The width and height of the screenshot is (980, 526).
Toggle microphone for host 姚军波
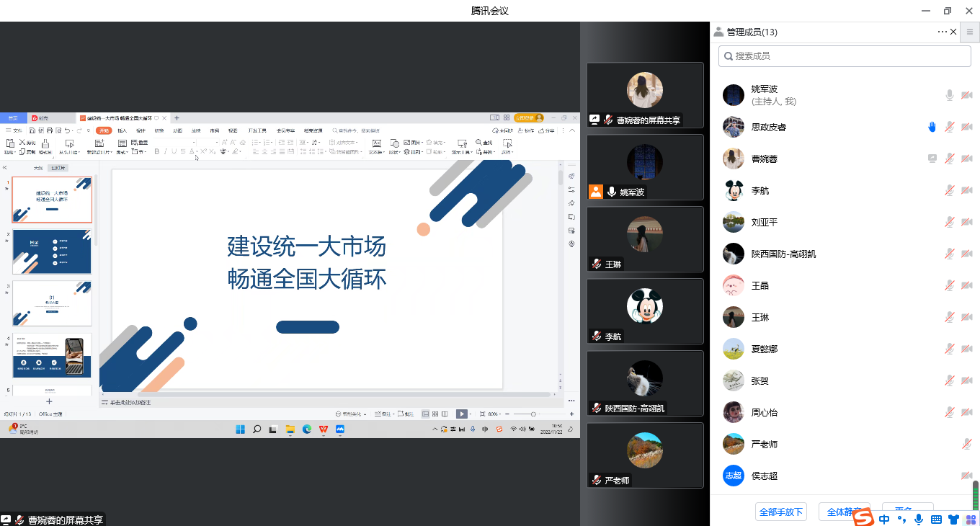(950, 95)
